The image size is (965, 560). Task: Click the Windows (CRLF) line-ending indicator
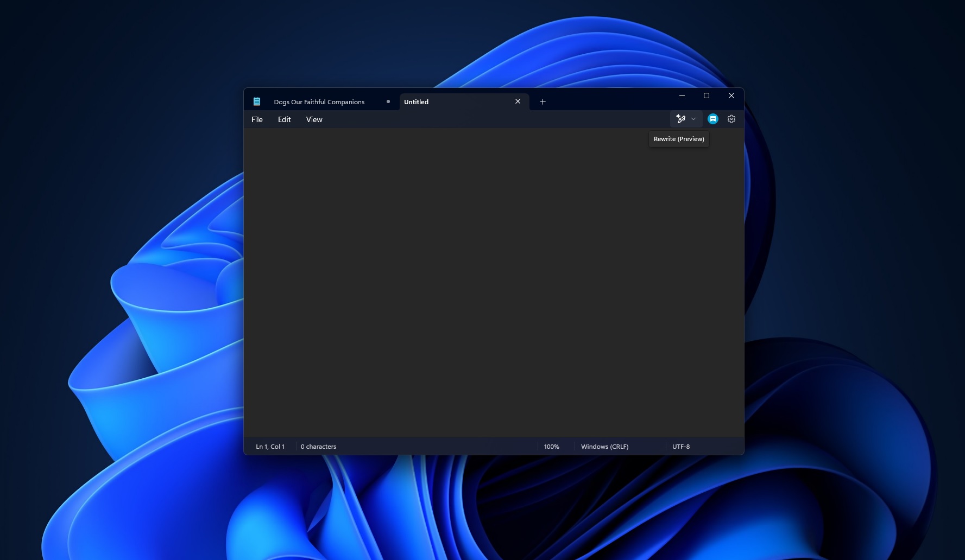tap(604, 446)
